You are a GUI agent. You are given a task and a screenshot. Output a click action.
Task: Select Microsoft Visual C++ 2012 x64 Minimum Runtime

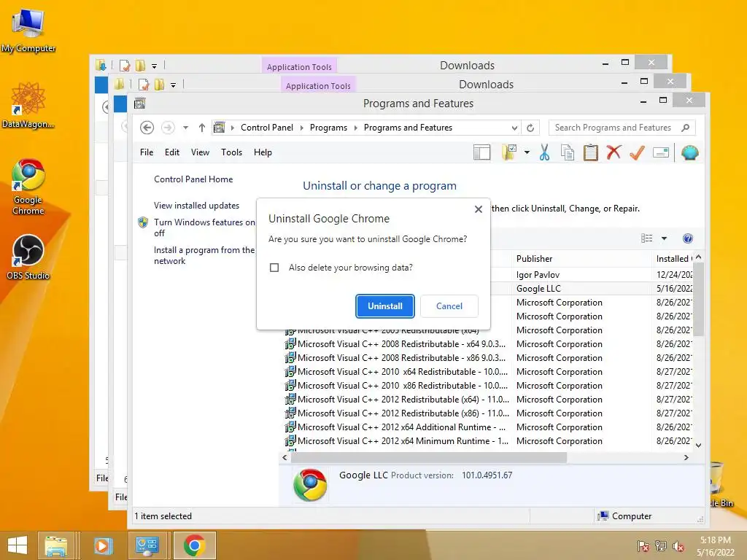[x=397, y=441]
